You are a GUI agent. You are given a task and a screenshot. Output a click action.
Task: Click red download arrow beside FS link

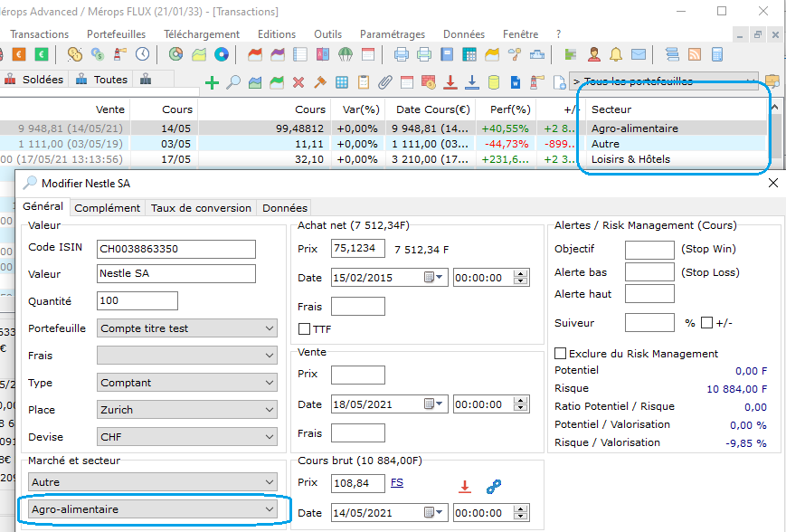(x=465, y=487)
